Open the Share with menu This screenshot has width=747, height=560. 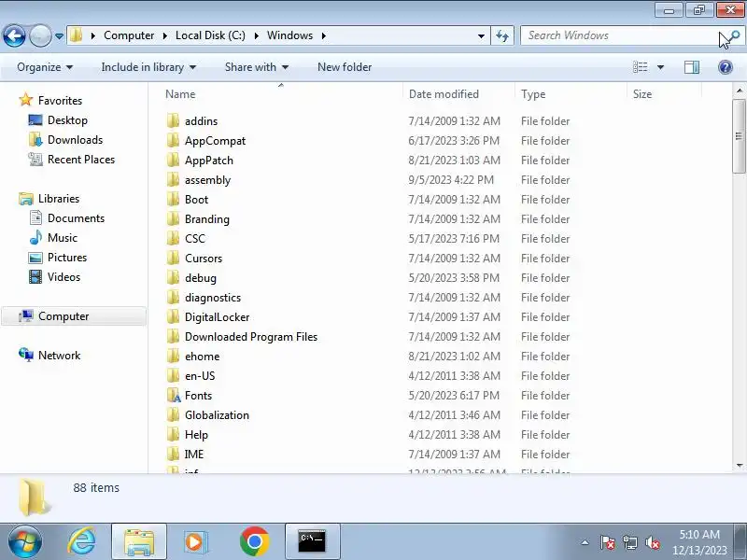pos(257,67)
